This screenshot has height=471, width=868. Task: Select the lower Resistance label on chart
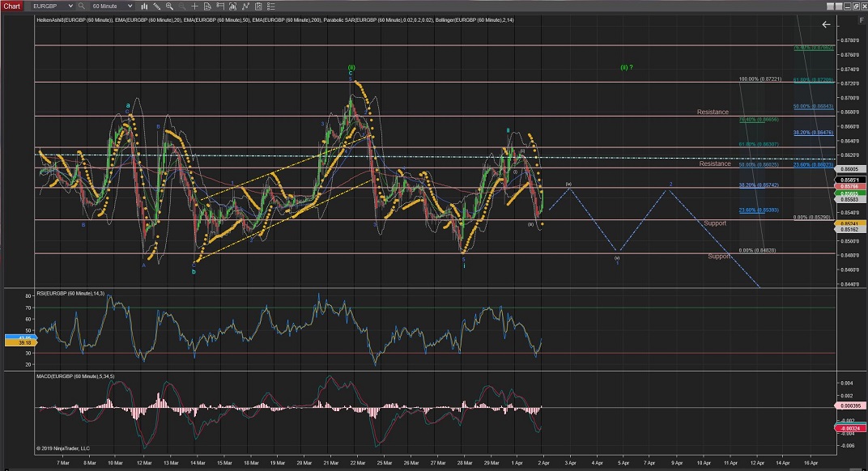(x=715, y=163)
